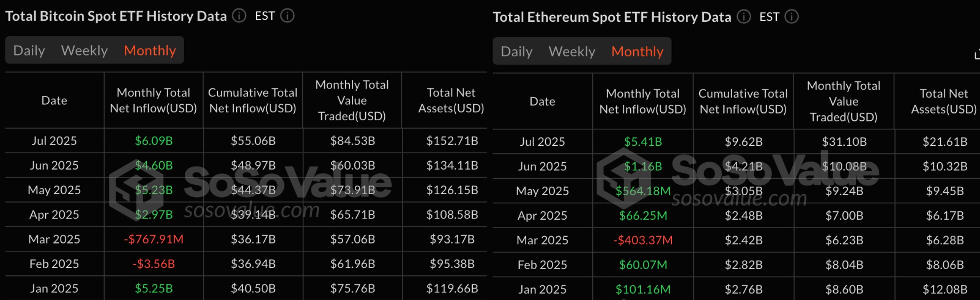980x300 pixels.
Task: Select Daily tab in Bitcoin ETF table
Action: click(x=29, y=51)
